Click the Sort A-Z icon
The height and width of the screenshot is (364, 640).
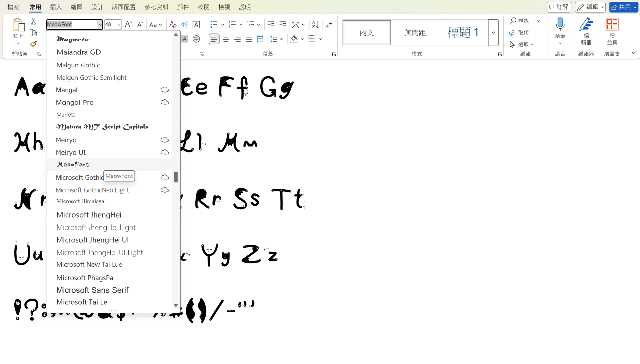pyautogui.click(x=315, y=24)
